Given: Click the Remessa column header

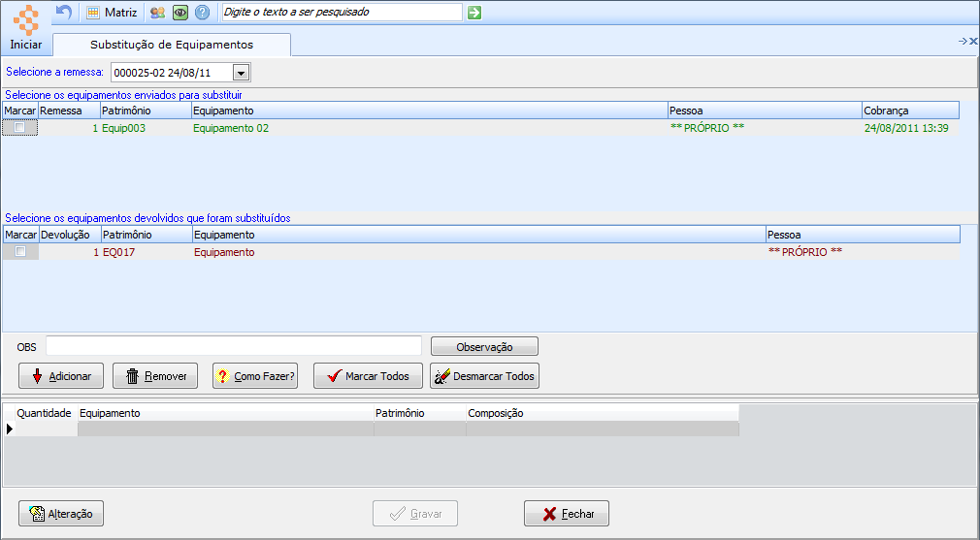Looking at the screenshot, I should pos(69,111).
